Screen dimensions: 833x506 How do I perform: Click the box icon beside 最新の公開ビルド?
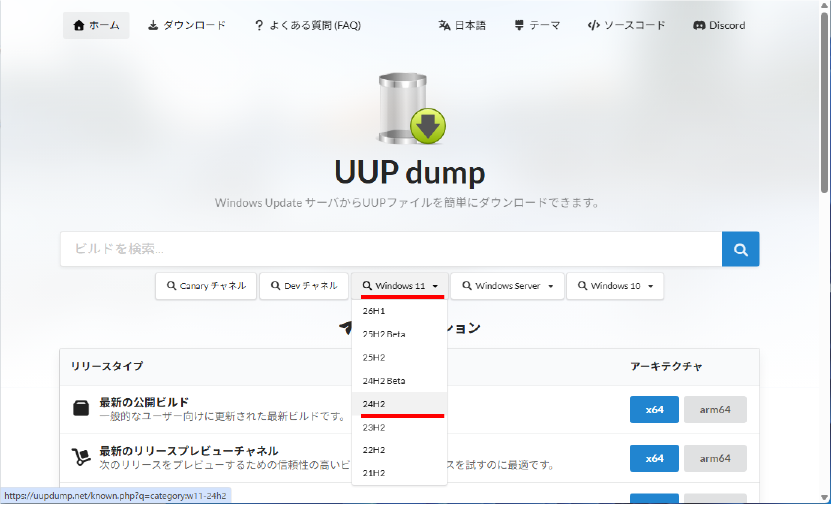click(x=81, y=408)
